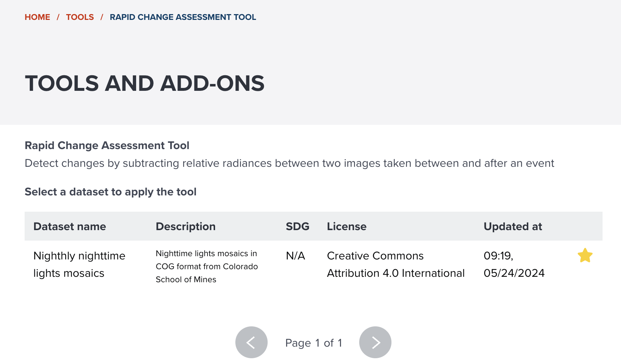Click the N/A value in SDG column

(295, 256)
